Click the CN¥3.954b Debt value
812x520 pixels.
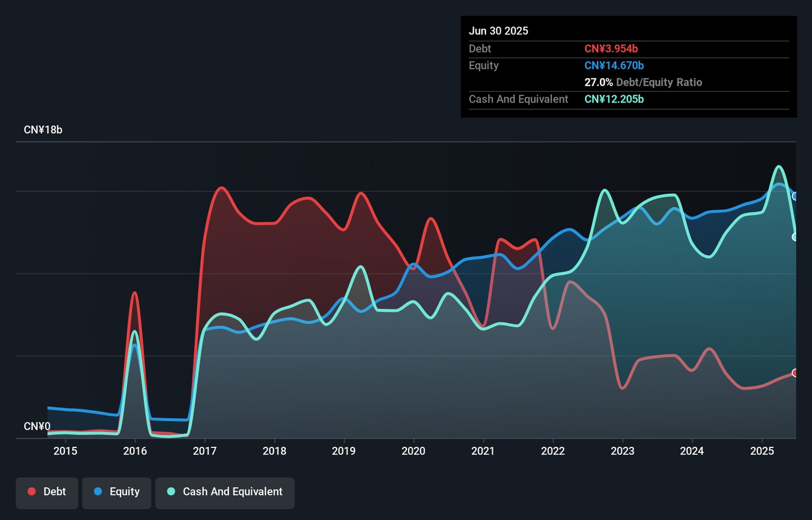(x=611, y=49)
